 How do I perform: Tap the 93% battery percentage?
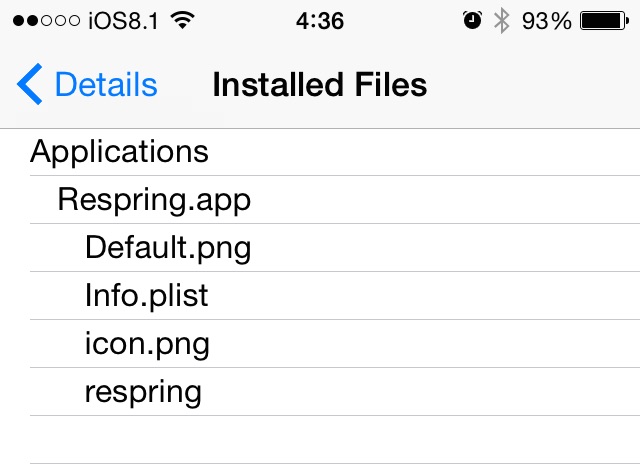tap(546, 21)
